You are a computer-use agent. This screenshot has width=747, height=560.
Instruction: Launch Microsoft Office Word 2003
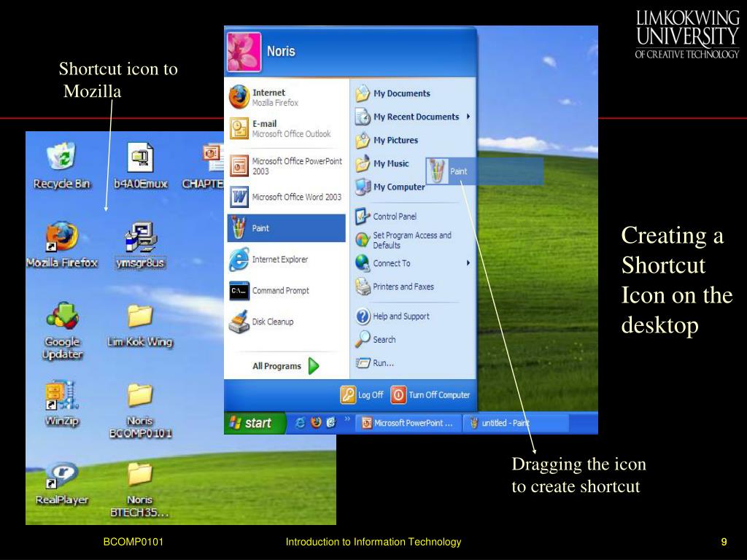pyautogui.click(x=286, y=197)
